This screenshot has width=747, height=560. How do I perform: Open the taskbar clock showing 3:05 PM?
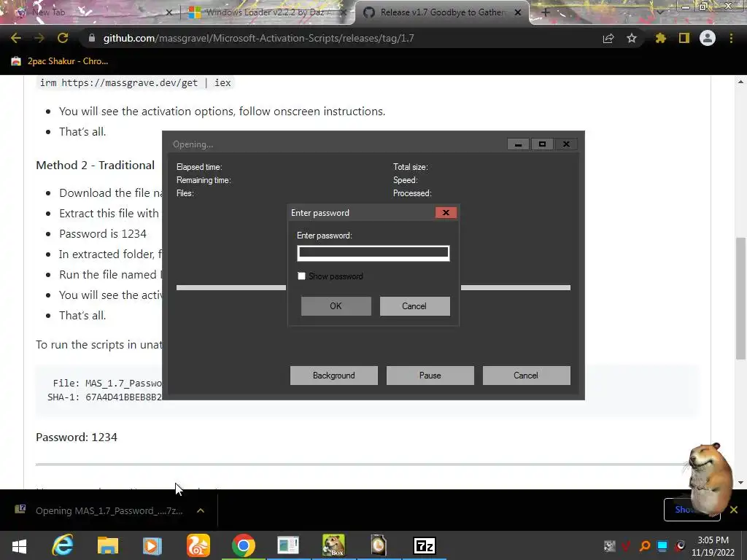(713, 546)
